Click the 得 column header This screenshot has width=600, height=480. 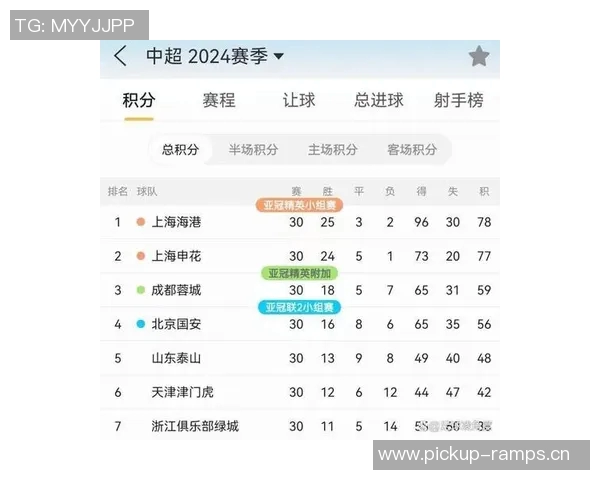coord(421,191)
